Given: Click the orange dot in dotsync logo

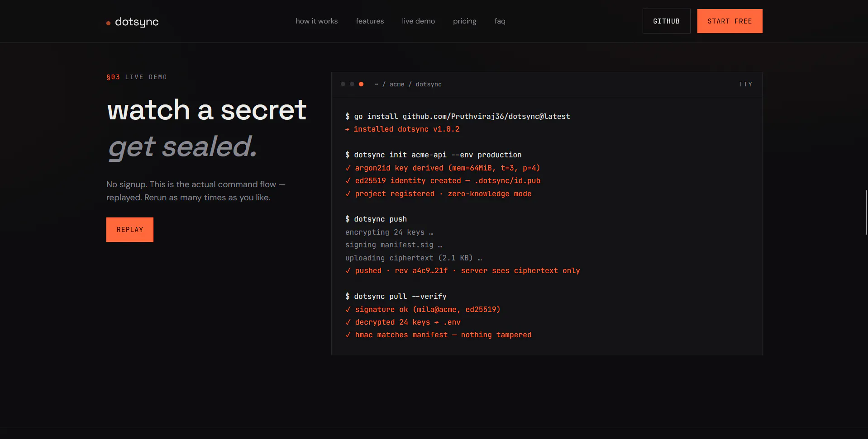Looking at the screenshot, I should pos(108,23).
